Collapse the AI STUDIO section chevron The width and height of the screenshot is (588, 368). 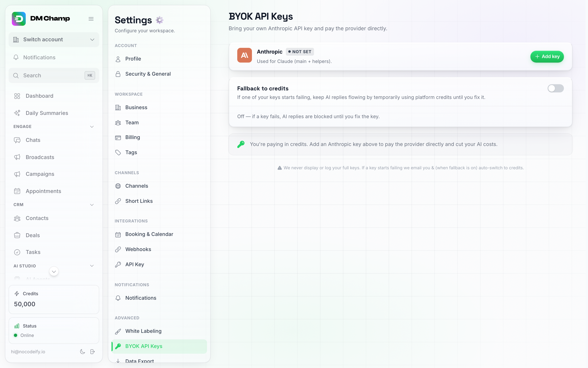tap(92, 266)
